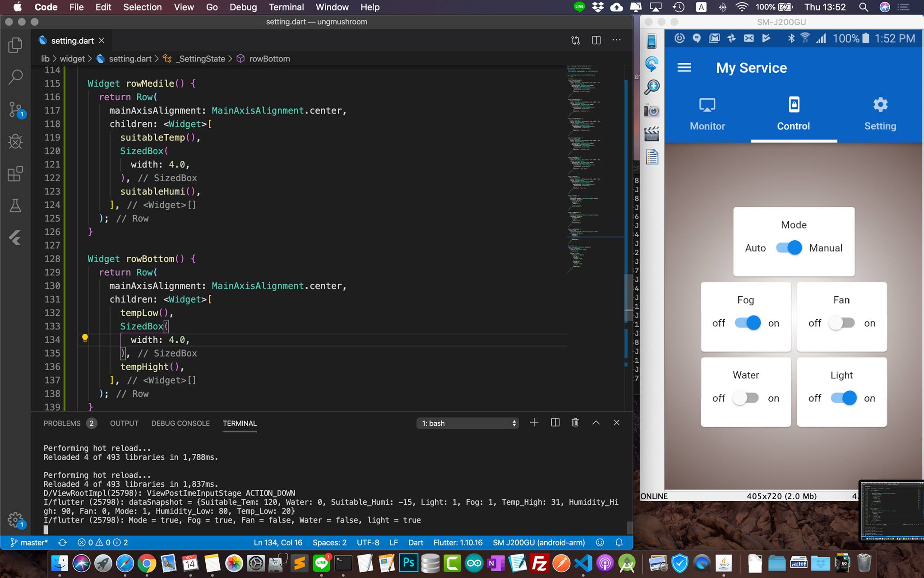This screenshot has height=578, width=924.
Task: Click 'Ln 134, Col 16' in status bar
Action: (x=278, y=542)
